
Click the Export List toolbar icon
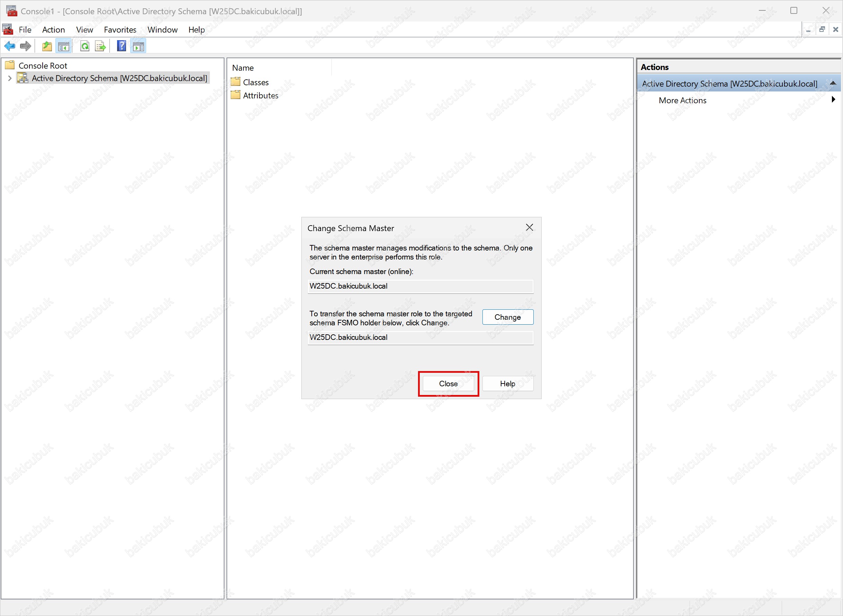point(100,46)
